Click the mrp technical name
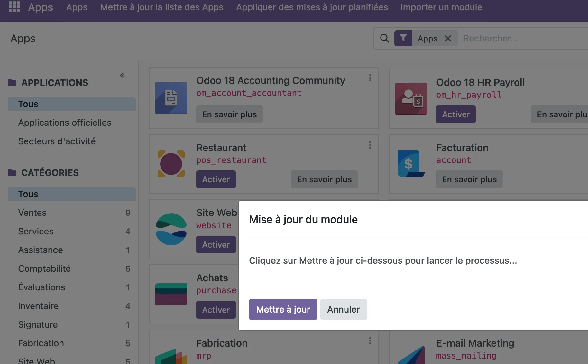Image resolution: width=588 pixels, height=364 pixels. pyautogui.click(x=204, y=356)
